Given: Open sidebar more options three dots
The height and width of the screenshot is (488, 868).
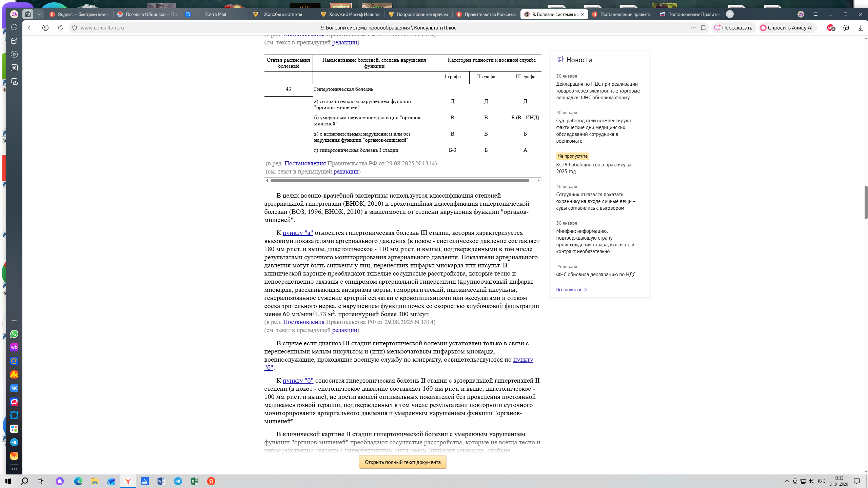Looking at the screenshot, I should click(x=14, y=469).
